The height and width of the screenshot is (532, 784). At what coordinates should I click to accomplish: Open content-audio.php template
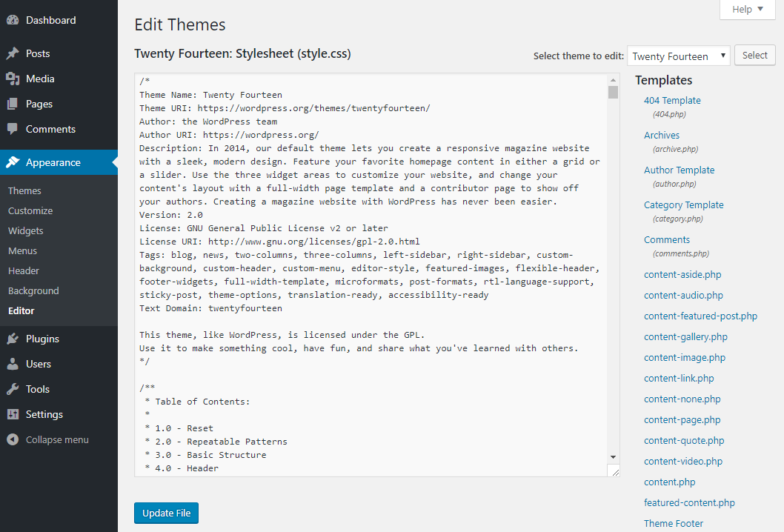pyautogui.click(x=683, y=295)
